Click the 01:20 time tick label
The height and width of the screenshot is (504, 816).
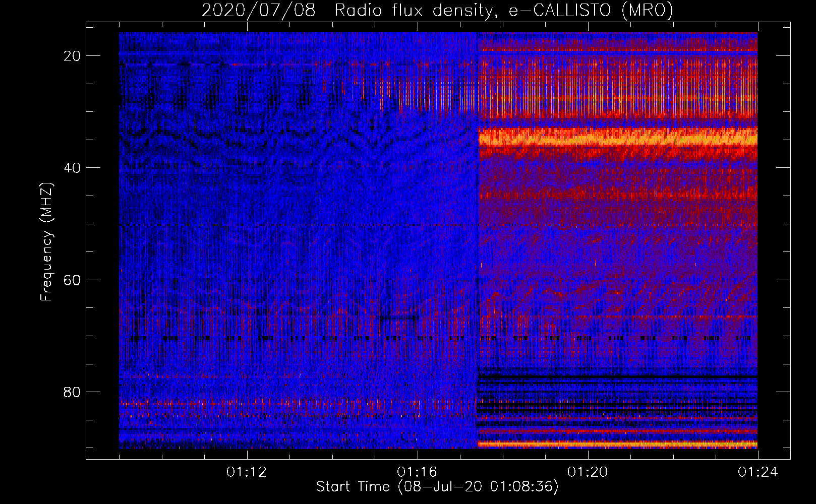tap(588, 472)
